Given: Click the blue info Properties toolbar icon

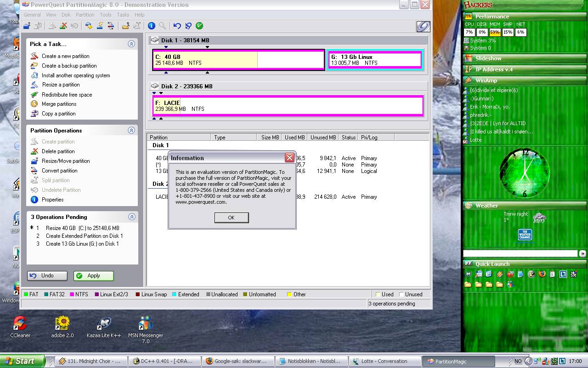Looking at the screenshot, I should coord(151,26).
